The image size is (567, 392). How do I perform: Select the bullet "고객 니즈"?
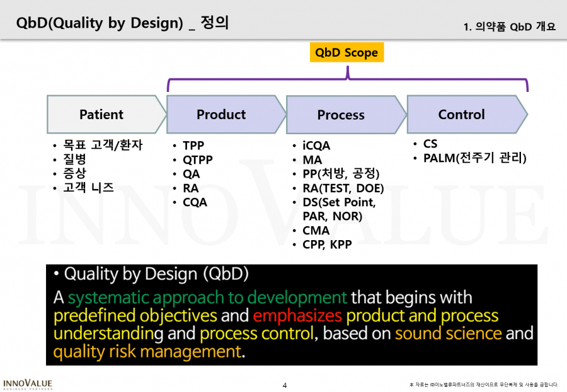click(x=88, y=187)
